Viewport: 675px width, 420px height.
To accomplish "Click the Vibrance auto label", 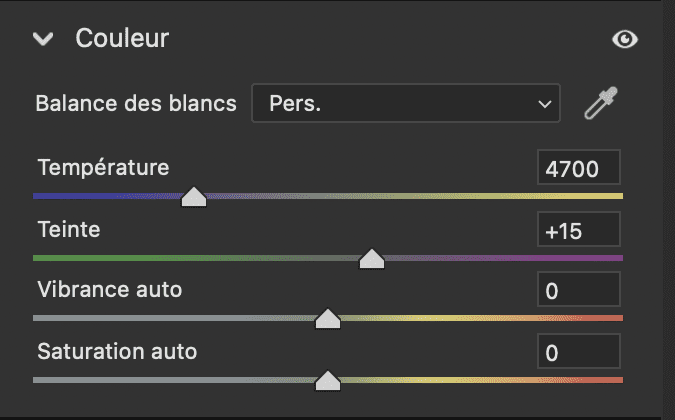I will point(110,290).
